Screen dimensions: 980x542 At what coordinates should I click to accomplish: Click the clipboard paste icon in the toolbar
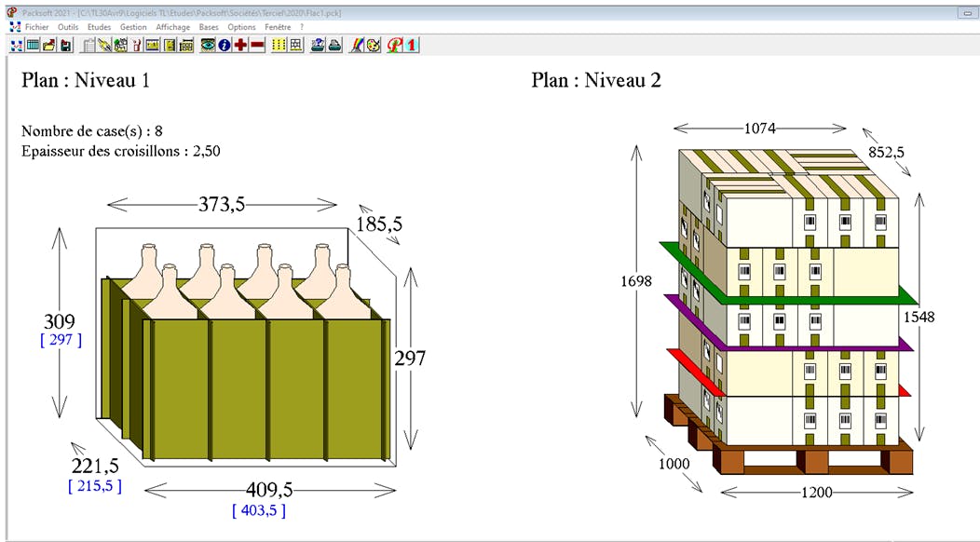point(88,45)
